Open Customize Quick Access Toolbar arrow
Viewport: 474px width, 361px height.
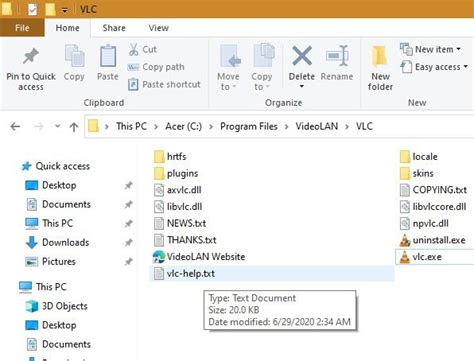click(65, 10)
